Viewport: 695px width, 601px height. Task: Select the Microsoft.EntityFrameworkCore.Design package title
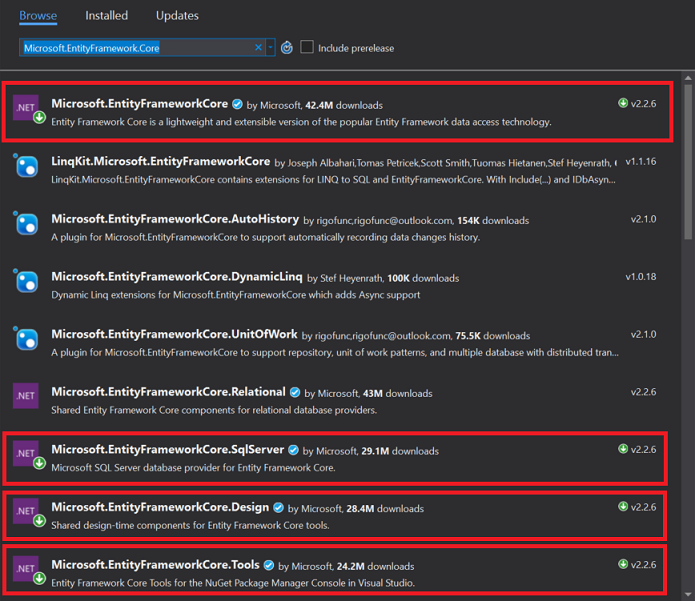pyautogui.click(x=160, y=507)
